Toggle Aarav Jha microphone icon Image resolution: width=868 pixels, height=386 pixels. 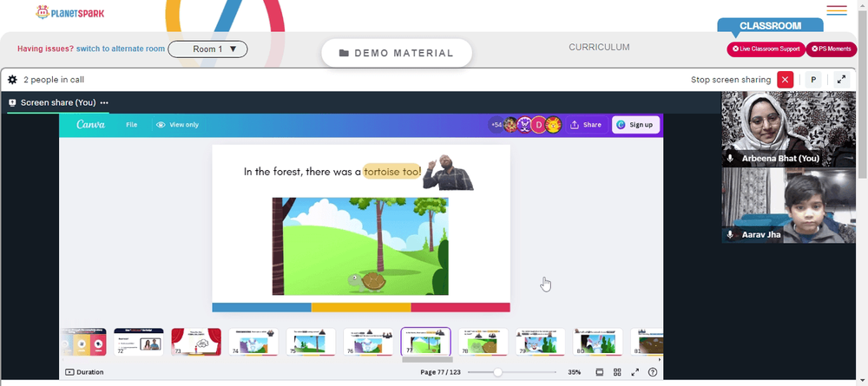coord(730,235)
